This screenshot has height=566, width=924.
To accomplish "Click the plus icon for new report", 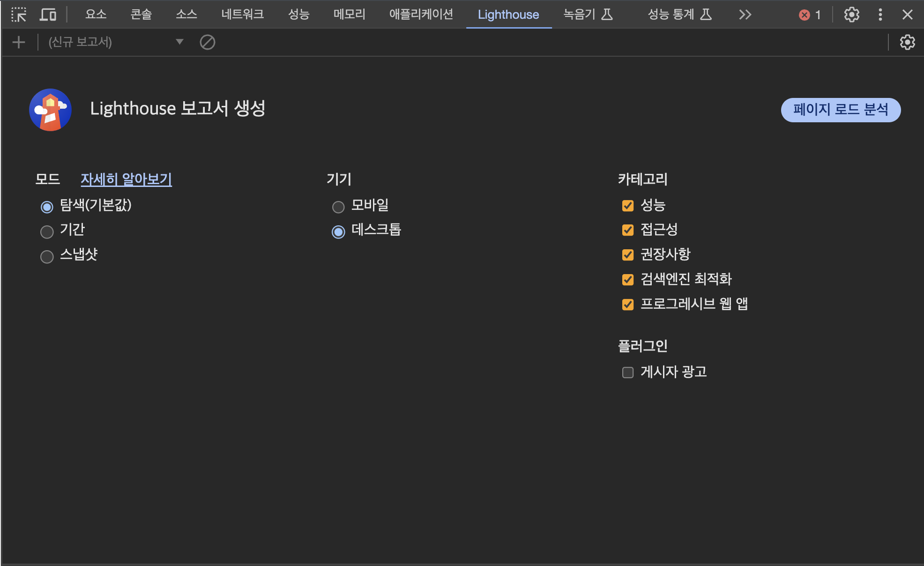I will (19, 42).
